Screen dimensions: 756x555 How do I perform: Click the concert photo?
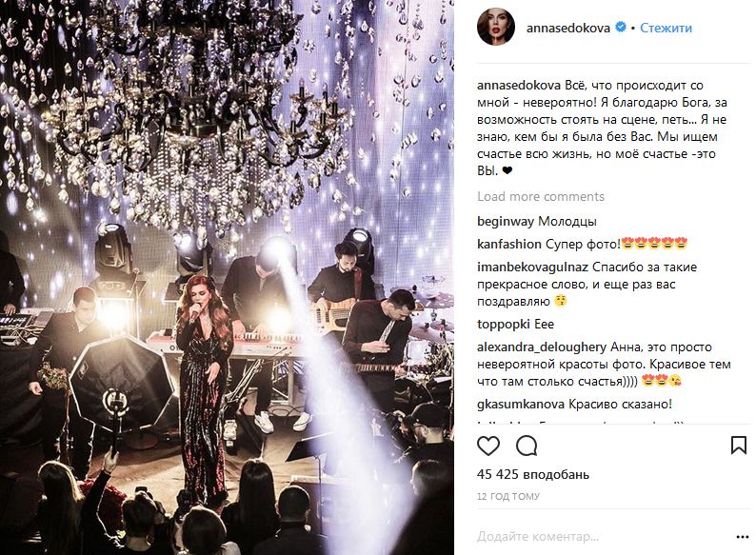pos(228,277)
